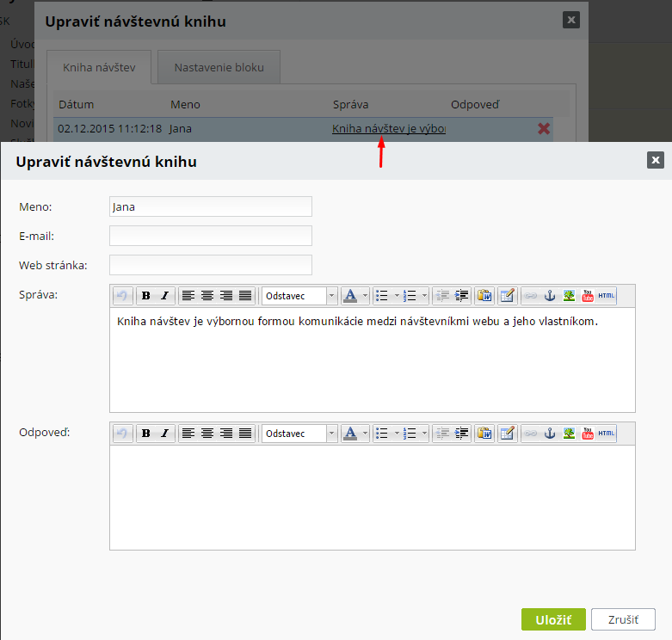Screen dimensions: 672x640
Task: Switch to Kniha návštev tab in background window
Action: (99, 67)
